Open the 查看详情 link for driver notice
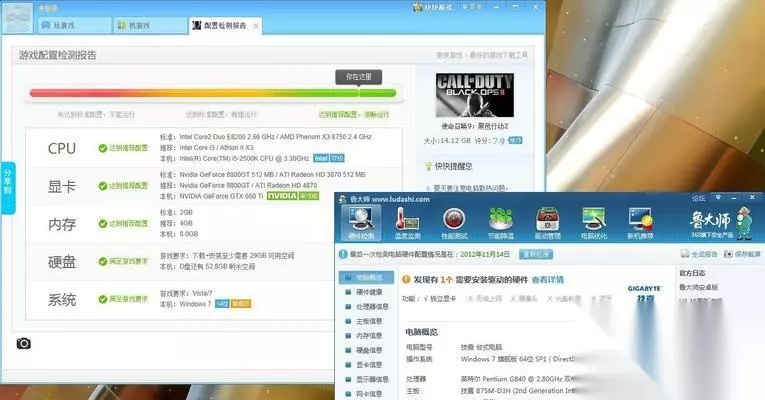The image size is (765, 400). [547, 280]
